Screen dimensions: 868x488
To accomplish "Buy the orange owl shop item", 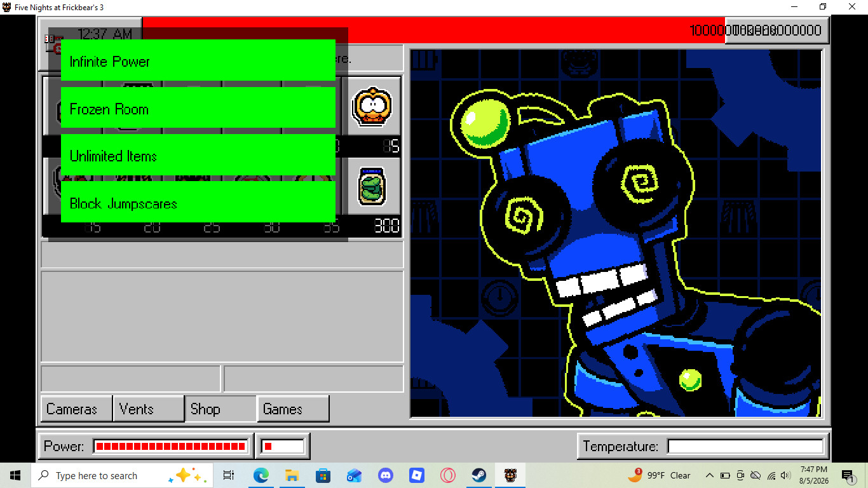I will (371, 106).
